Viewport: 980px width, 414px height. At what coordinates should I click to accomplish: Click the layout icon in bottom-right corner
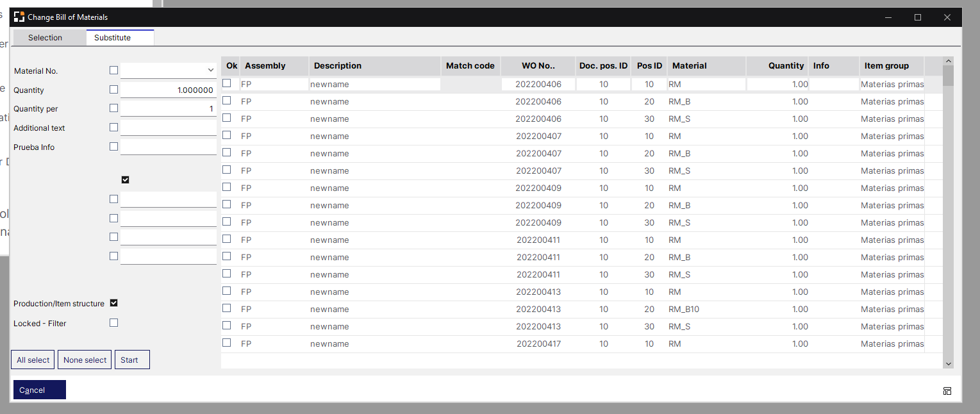tap(947, 391)
